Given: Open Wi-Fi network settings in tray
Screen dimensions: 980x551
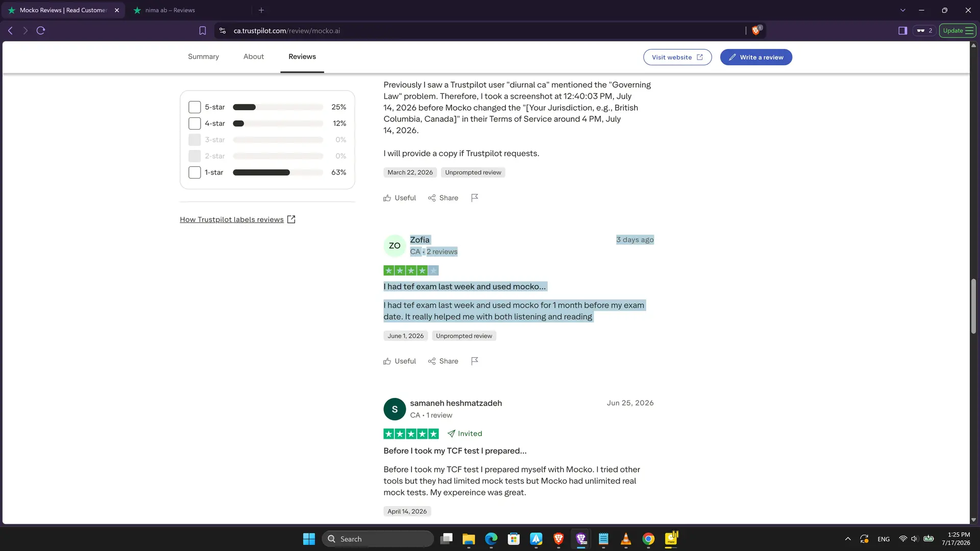Looking at the screenshot, I should pos(903,539).
